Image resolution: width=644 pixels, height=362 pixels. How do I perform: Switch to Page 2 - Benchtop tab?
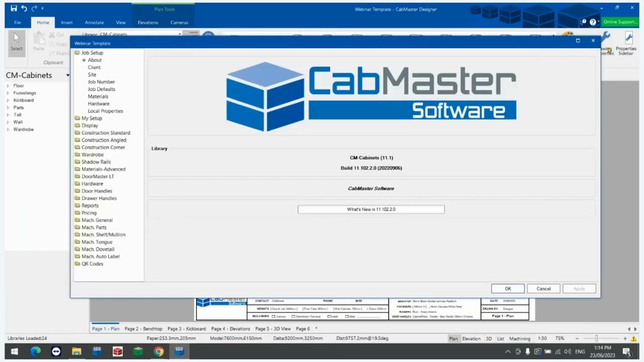(143, 329)
